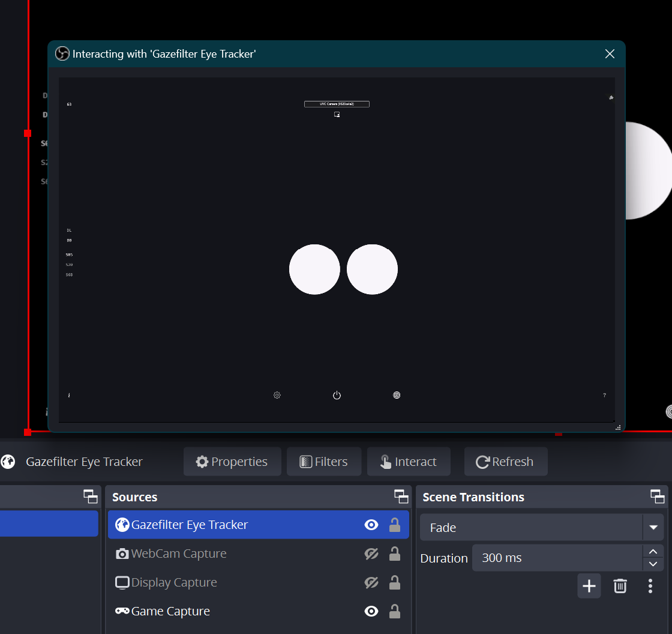Click the pop-out icon on the Sources panel
Screen dimensions: 672x634
tap(401, 497)
